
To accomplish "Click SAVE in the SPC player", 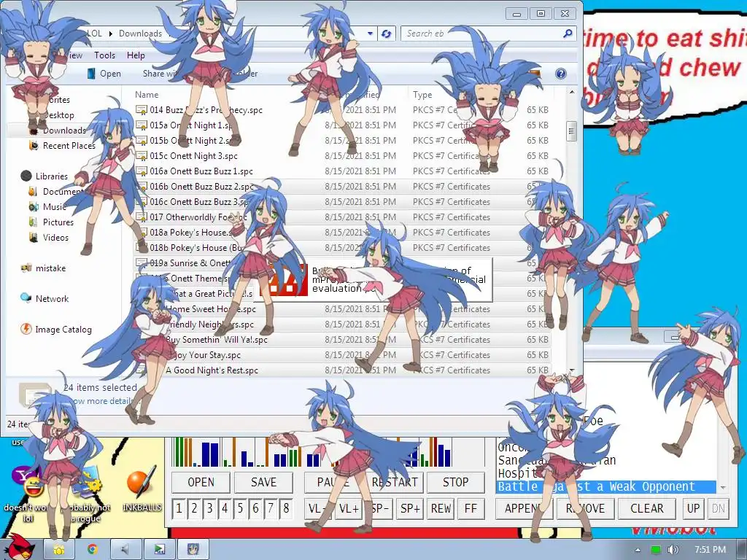I will tap(263, 483).
